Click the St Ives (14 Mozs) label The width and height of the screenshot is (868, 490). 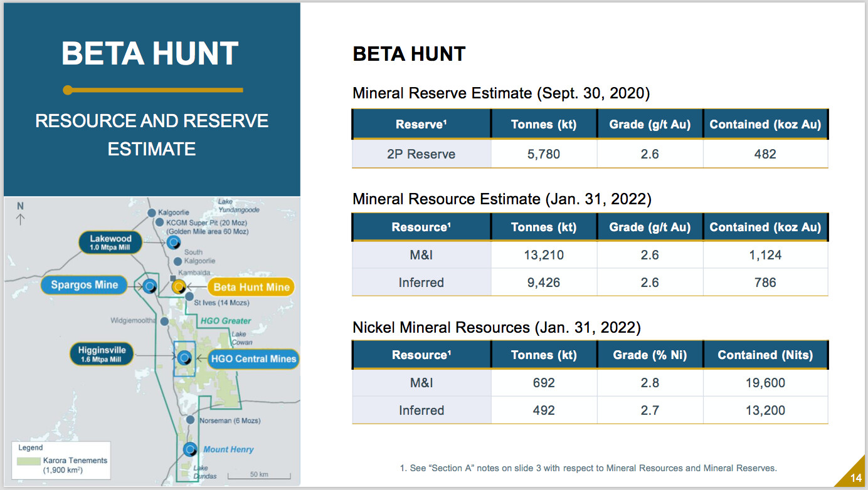coord(223,303)
